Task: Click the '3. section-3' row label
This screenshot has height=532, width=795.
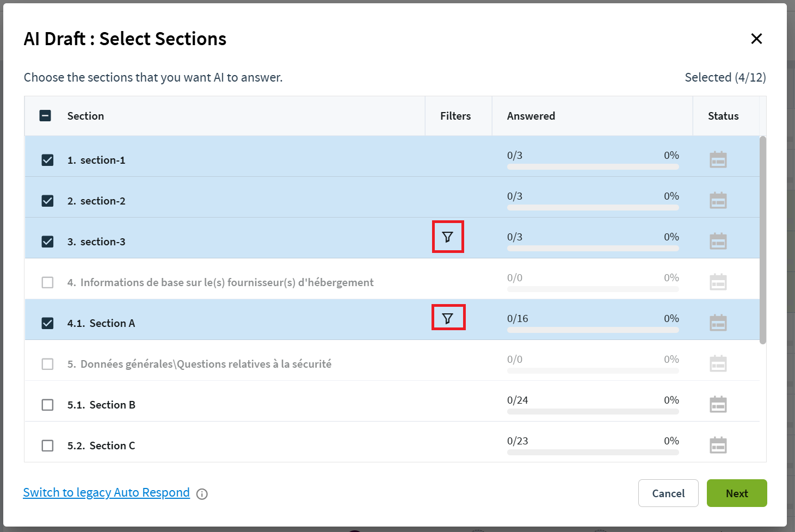Action: 96,242
